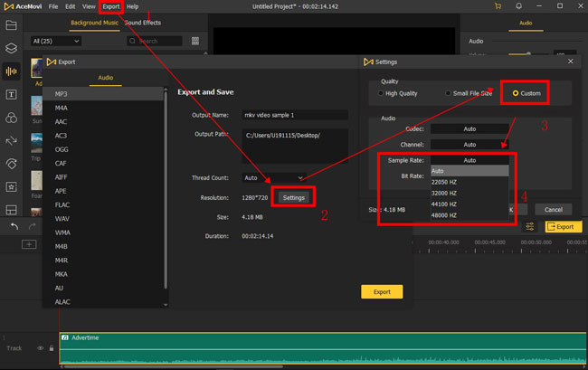Open the Filters circles sidebar icon
Viewport: 588px width, 370px height.
click(x=11, y=118)
